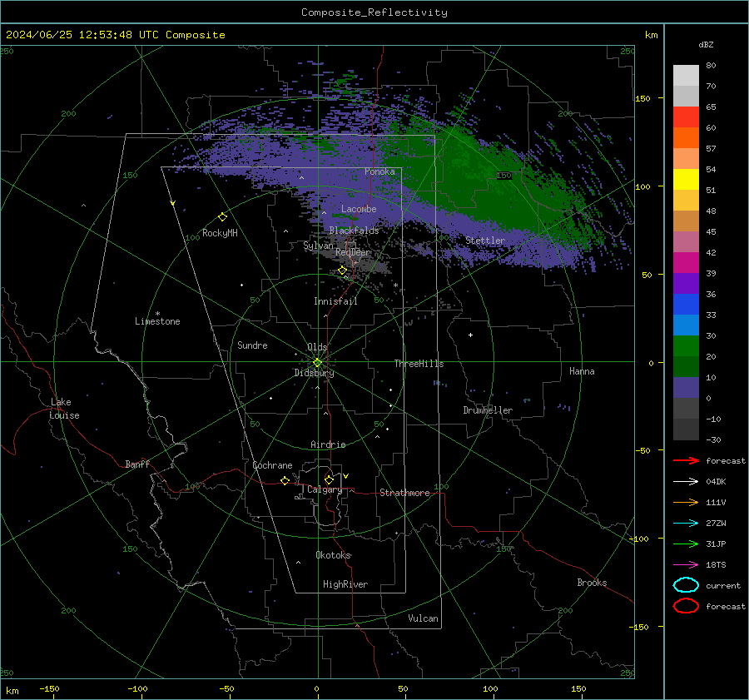749x700 pixels.
Task: Select the 'RockyMH' map label
Action: pyautogui.click(x=220, y=233)
